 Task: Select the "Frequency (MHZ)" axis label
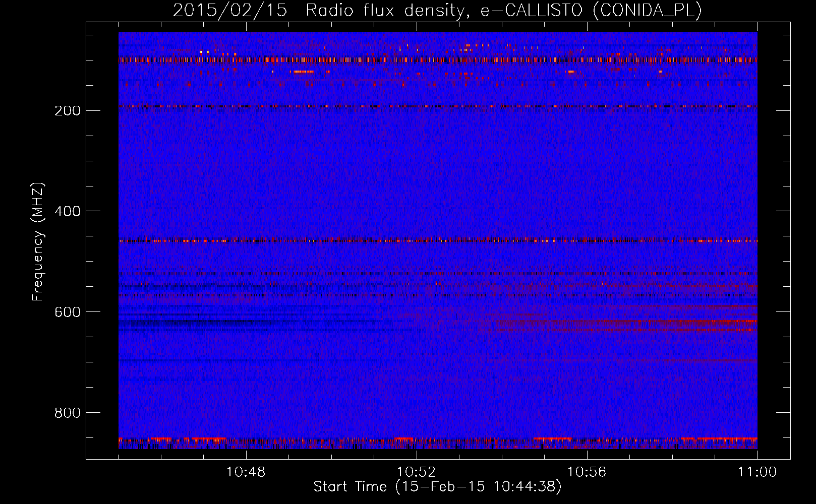38,241
